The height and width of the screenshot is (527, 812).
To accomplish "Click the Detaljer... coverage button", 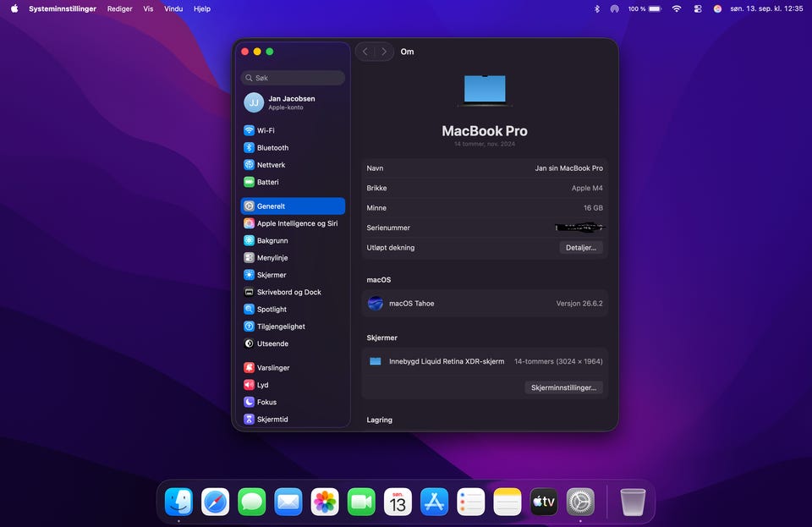I will [581, 248].
